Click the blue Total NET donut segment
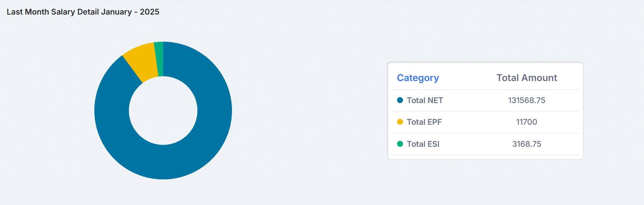This screenshot has width=644, height=205. click(214, 118)
